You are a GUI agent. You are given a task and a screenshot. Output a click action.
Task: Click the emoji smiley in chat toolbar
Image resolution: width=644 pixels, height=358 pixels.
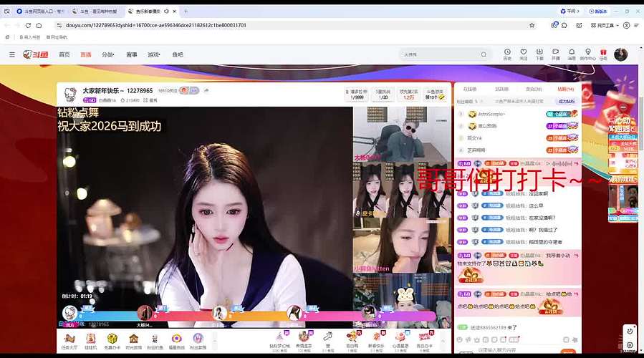point(460,339)
